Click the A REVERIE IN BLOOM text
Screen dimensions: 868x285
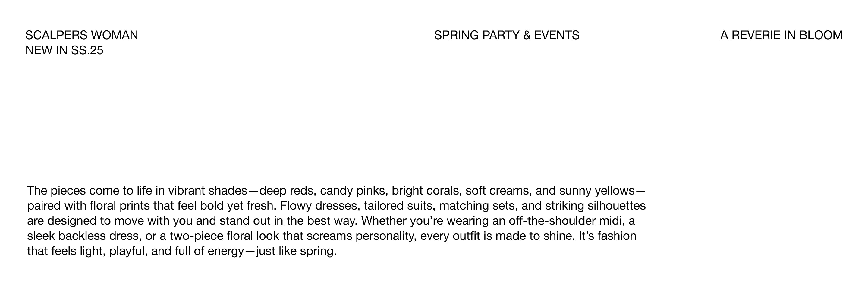click(781, 35)
